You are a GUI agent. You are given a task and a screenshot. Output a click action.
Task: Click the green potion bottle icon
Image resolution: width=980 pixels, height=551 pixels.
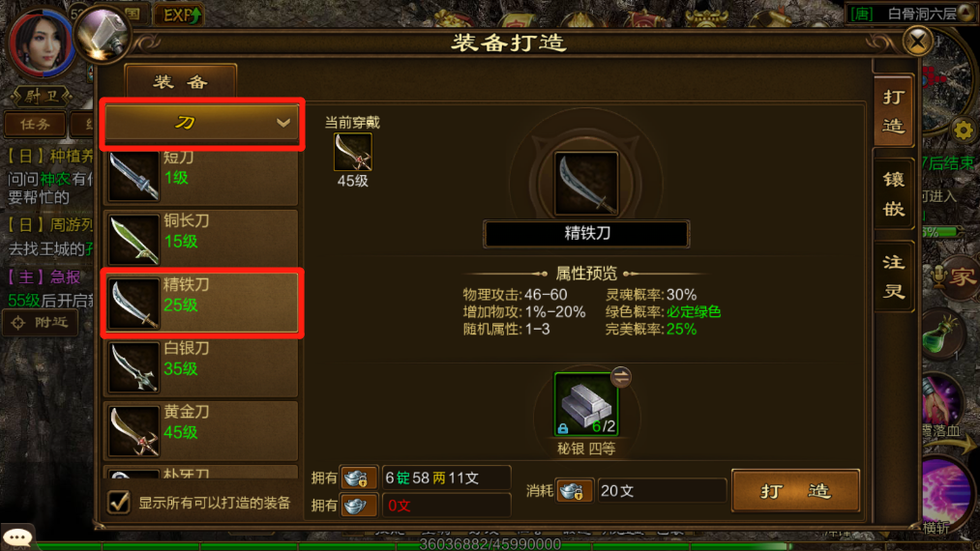(942, 335)
